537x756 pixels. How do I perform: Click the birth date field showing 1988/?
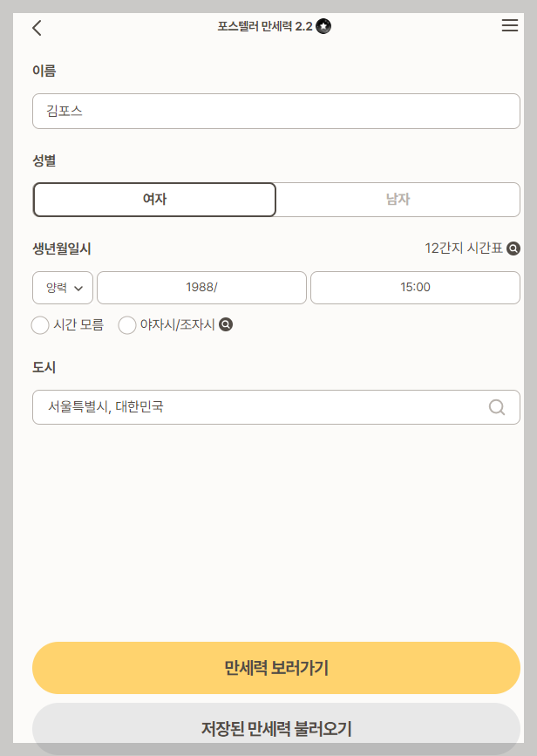[202, 287]
